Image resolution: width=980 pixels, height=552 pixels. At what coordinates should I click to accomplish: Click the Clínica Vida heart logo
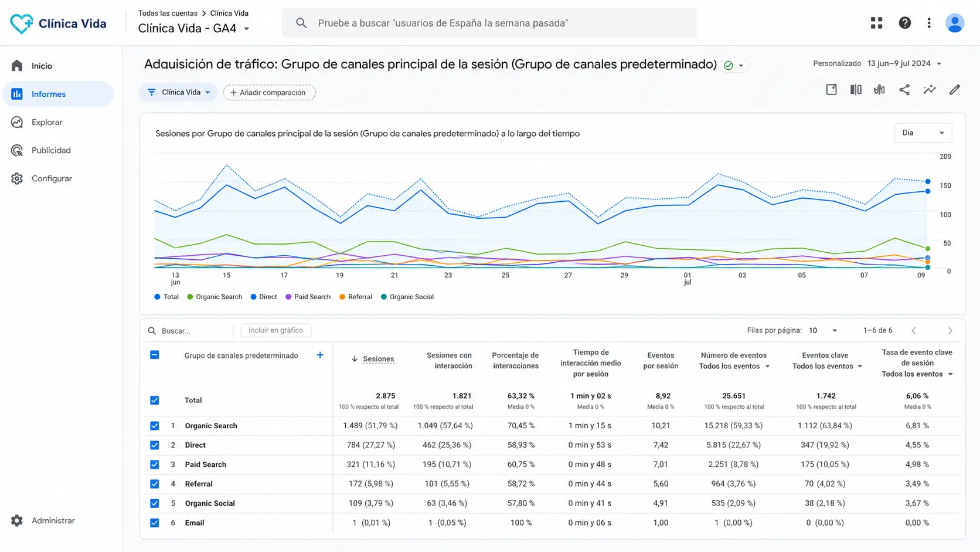pyautogui.click(x=22, y=23)
